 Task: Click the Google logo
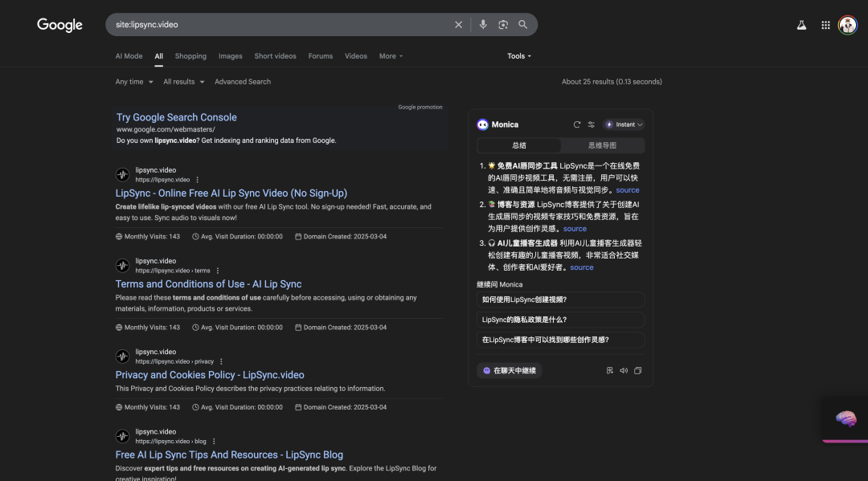[x=59, y=25]
